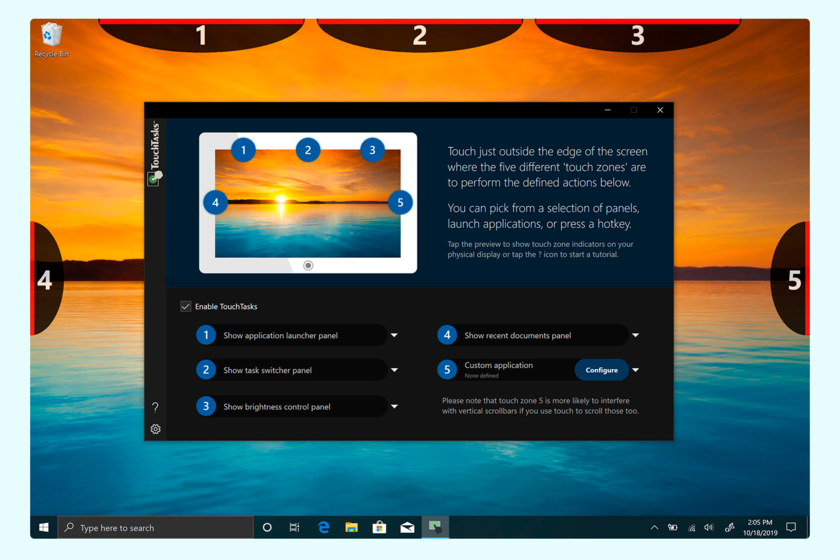Click the Type here to search box
The image size is (840, 560).
(x=155, y=528)
